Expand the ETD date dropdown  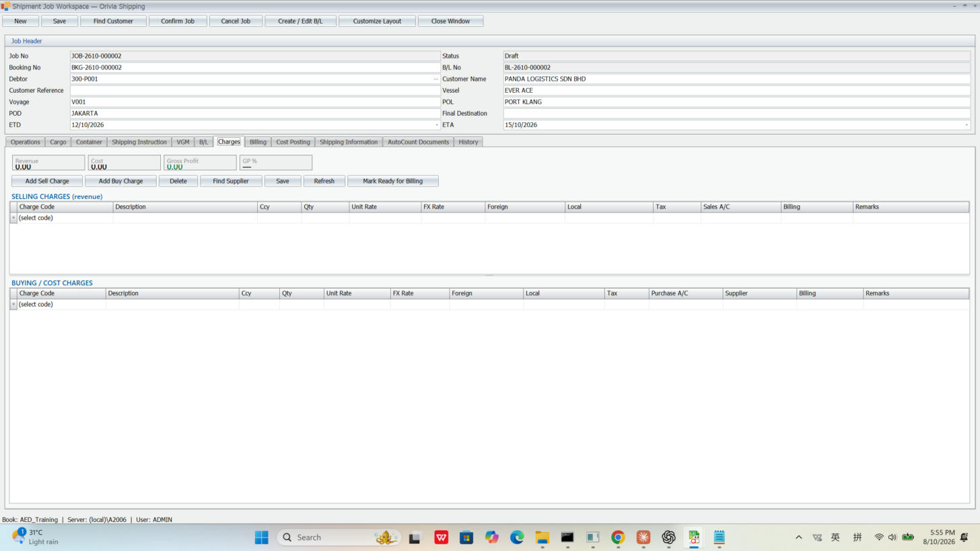pyautogui.click(x=436, y=124)
